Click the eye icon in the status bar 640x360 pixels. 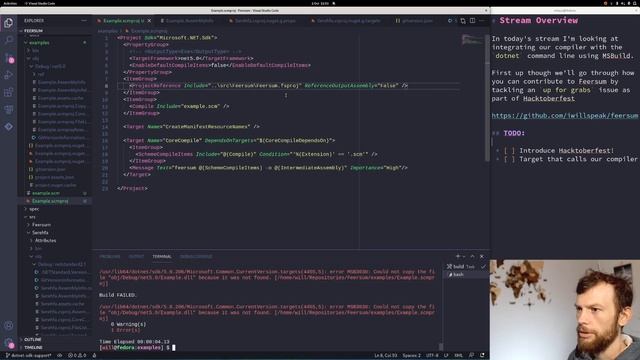(60, 356)
